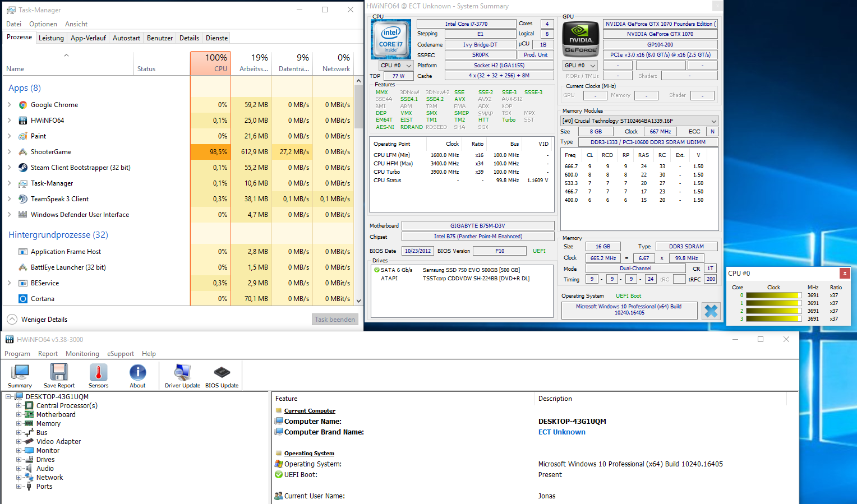Close the CPU #0 clock window

pos(844,273)
